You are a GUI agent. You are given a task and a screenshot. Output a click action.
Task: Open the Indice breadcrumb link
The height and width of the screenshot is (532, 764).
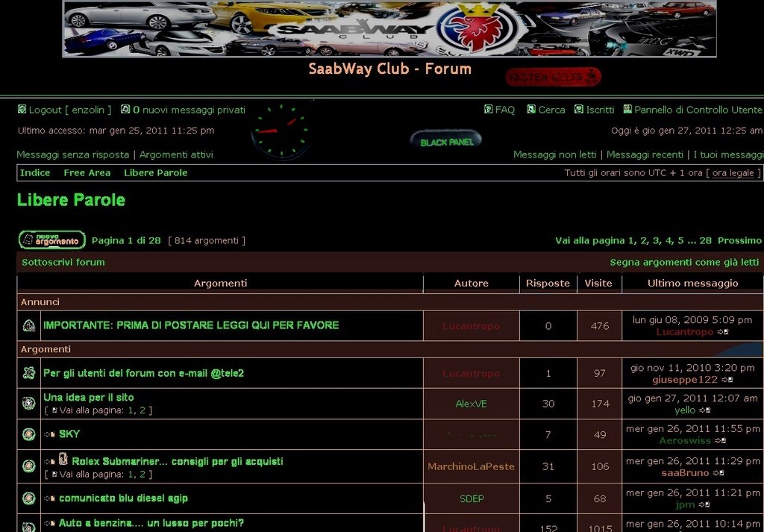pos(35,172)
